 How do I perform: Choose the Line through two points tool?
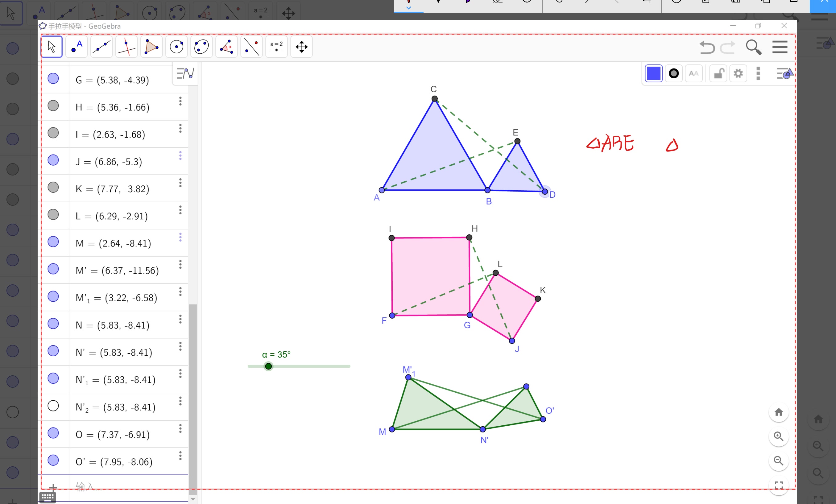click(x=101, y=47)
